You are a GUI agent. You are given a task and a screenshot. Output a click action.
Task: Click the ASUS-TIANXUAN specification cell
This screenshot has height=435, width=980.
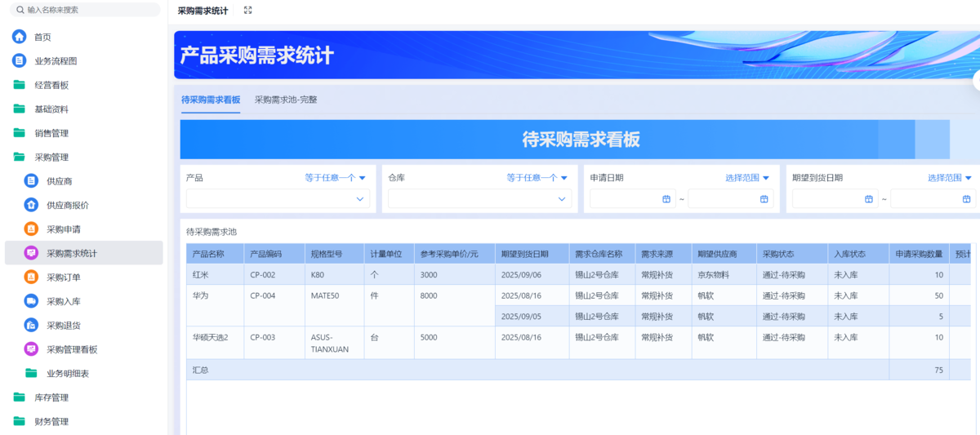click(335, 343)
